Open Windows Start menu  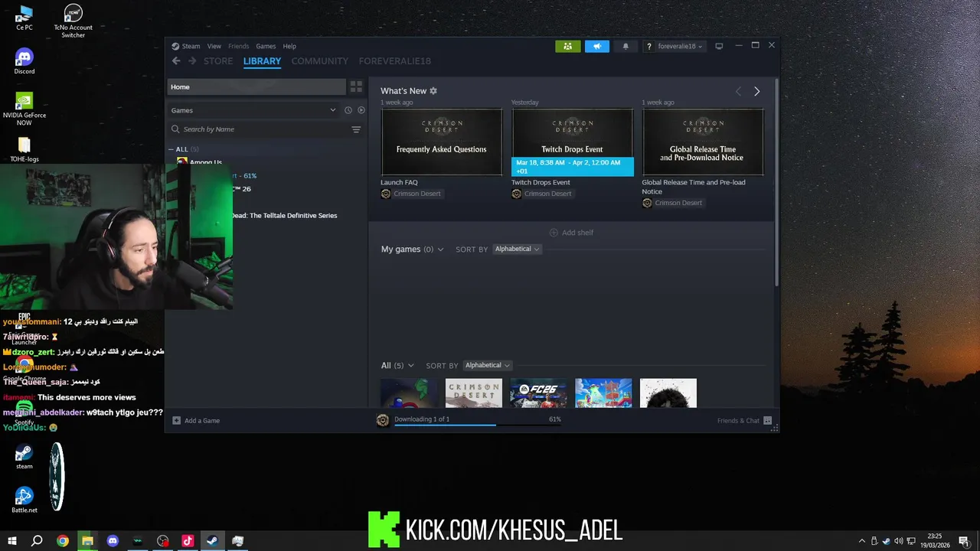[x=11, y=540]
